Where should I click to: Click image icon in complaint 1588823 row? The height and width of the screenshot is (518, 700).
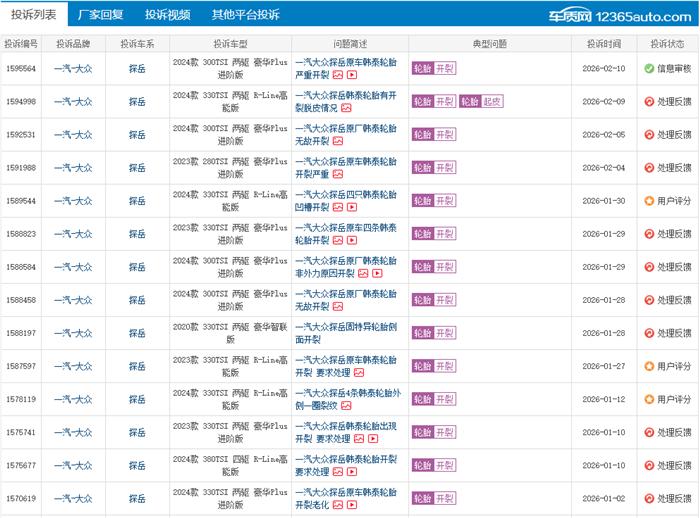click(337, 240)
